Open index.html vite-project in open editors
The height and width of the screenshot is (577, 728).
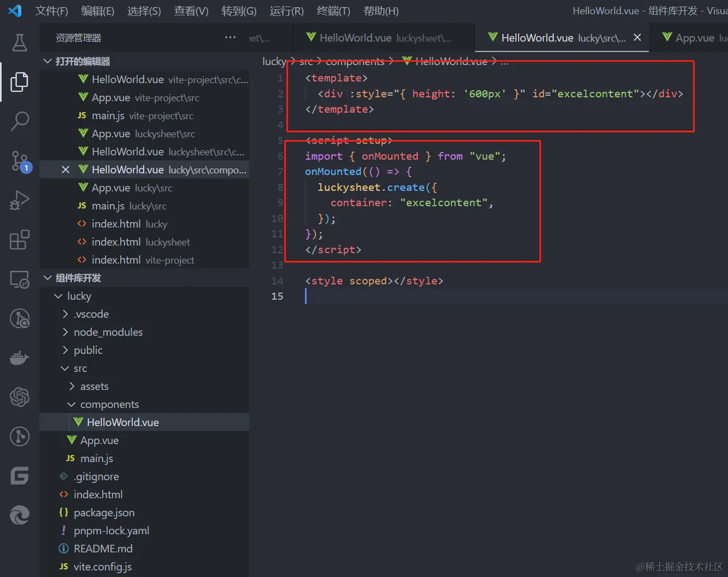pos(145,260)
